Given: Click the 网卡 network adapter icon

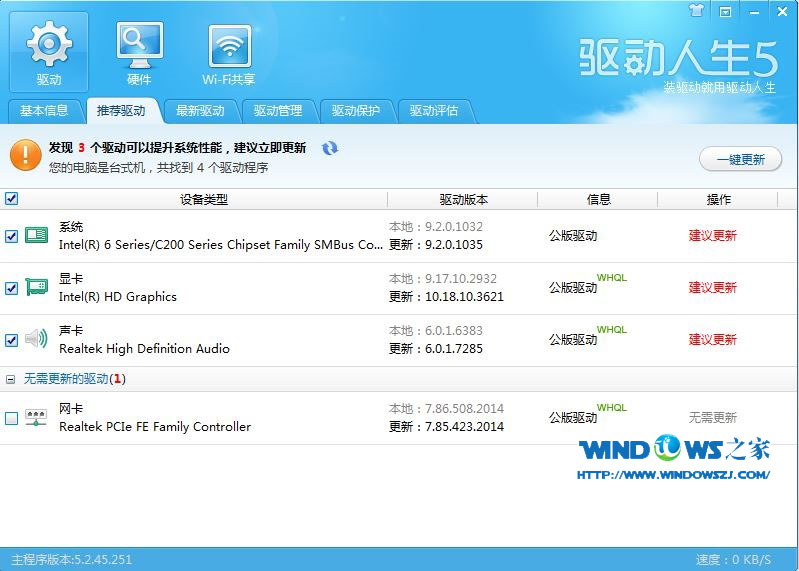Looking at the screenshot, I should [36, 418].
